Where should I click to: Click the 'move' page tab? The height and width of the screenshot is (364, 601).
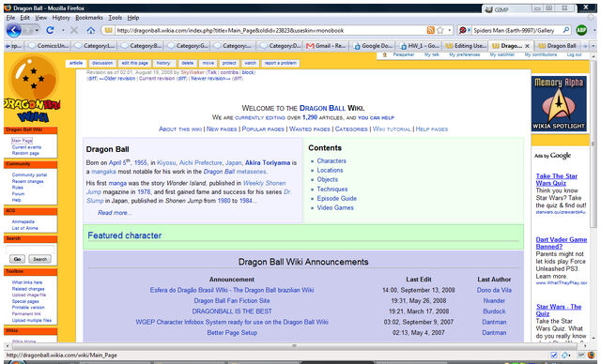click(208, 63)
